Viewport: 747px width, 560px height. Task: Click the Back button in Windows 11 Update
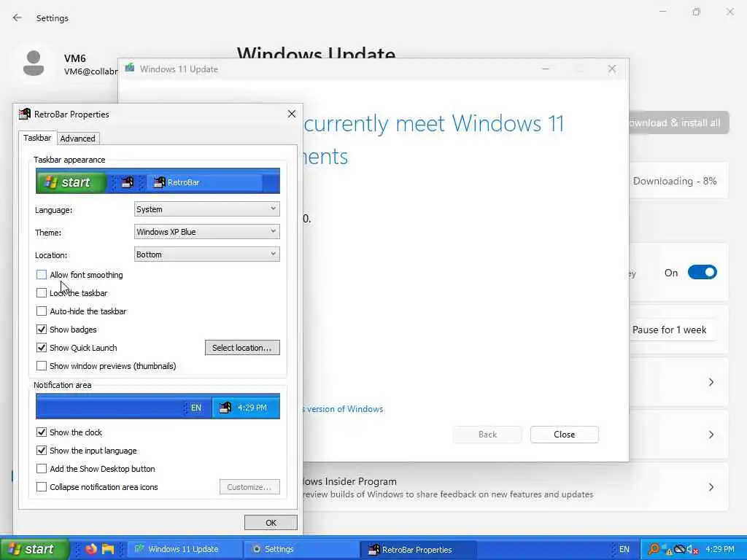tap(487, 435)
